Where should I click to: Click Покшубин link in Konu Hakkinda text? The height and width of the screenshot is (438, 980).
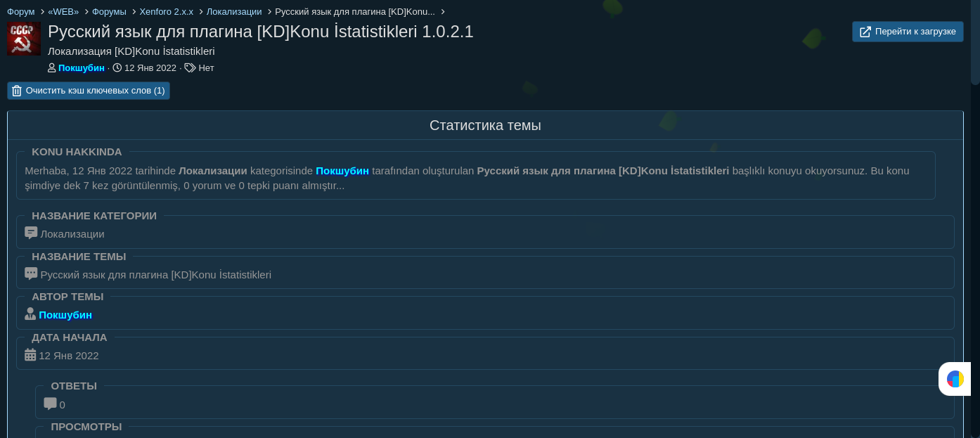[x=342, y=171]
